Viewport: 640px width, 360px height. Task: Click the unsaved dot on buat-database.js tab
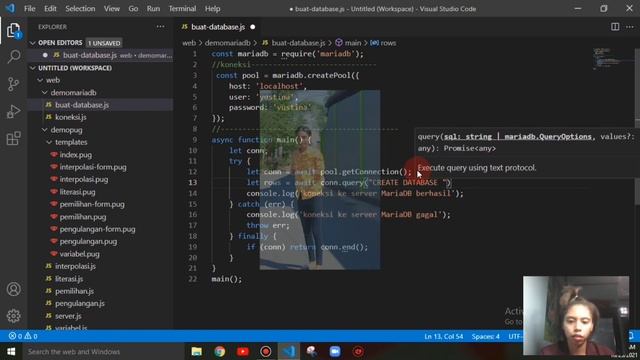click(253, 27)
